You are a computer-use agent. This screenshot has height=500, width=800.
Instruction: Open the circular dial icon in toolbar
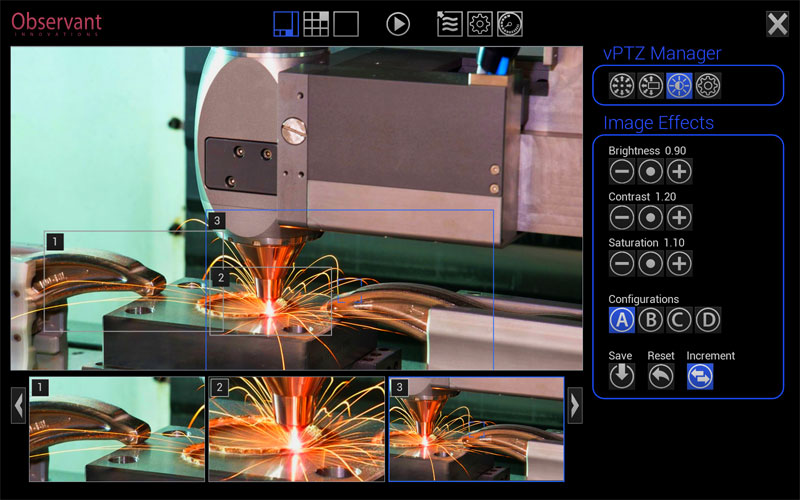click(x=509, y=24)
